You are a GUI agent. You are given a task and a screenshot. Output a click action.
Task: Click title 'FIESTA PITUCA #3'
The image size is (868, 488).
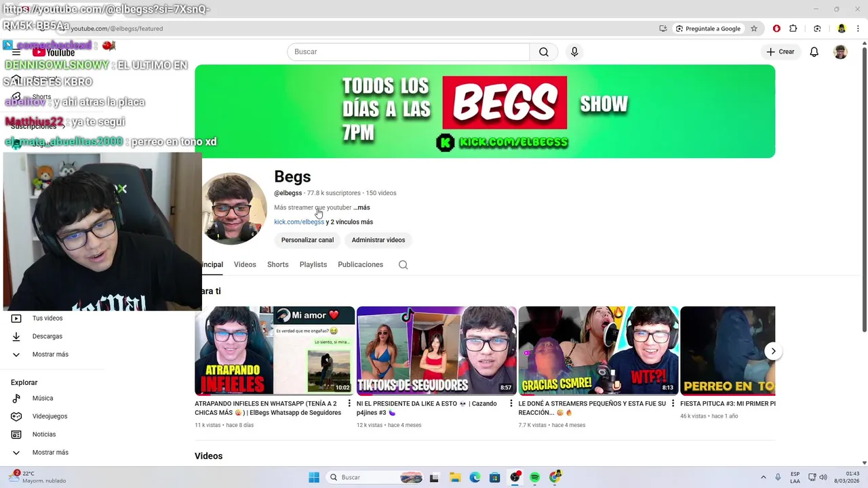tap(728, 404)
